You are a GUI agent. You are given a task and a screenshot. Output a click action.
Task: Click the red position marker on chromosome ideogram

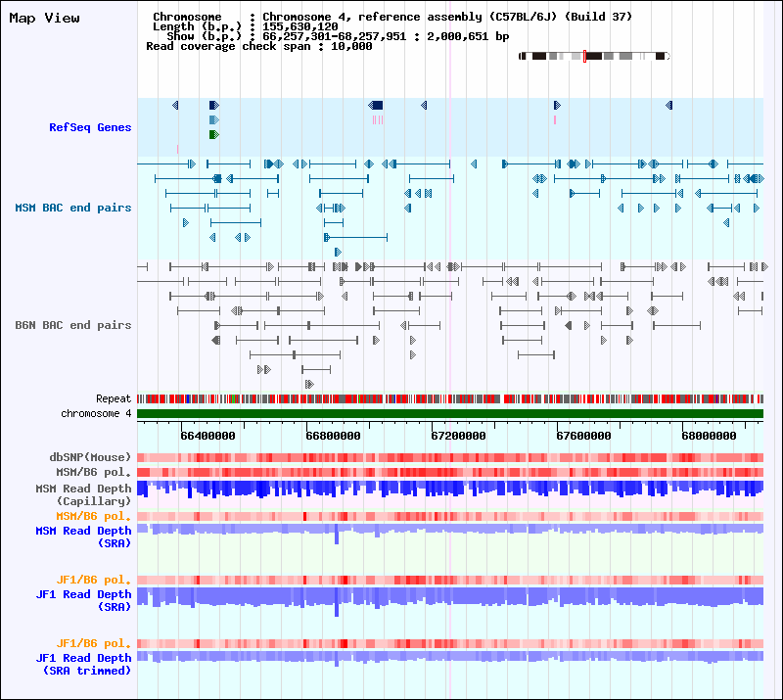tap(584, 56)
